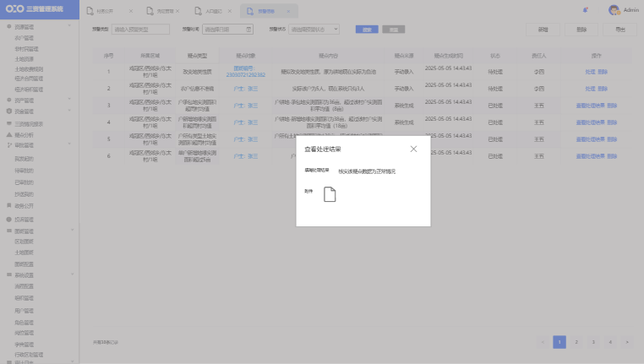The image size is (644, 364).
Task: Open 待审批的 in sidebar
Action: tap(25, 171)
